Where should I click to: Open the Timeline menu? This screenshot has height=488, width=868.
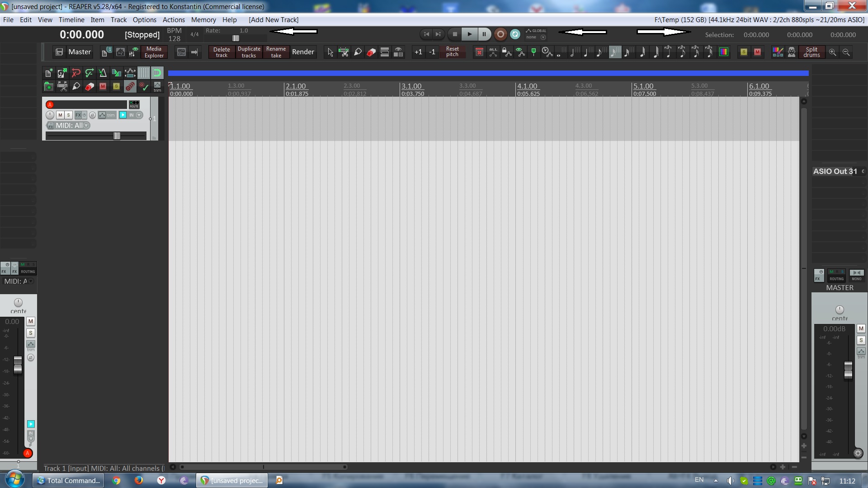[x=71, y=20]
